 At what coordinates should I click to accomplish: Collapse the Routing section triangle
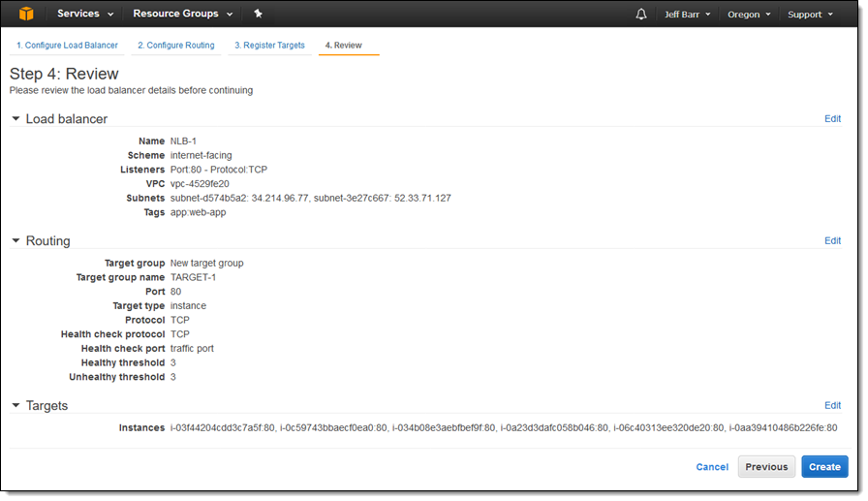15,241
